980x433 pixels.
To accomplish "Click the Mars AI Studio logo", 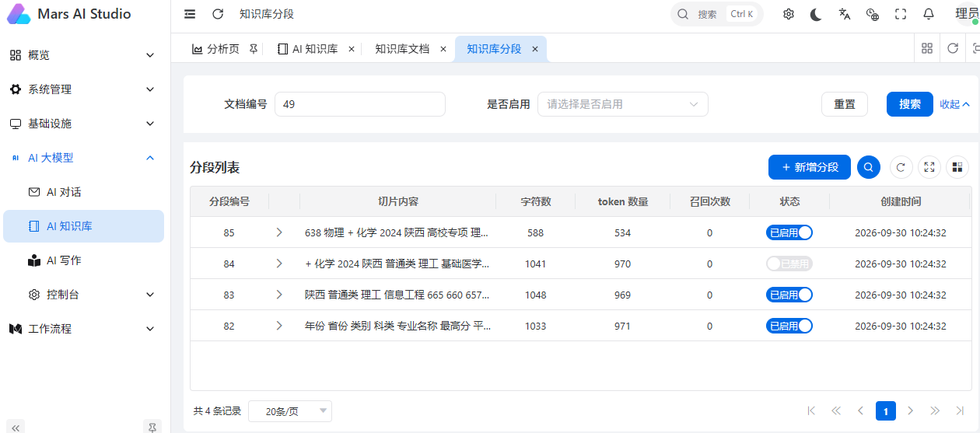I will 19,14.
